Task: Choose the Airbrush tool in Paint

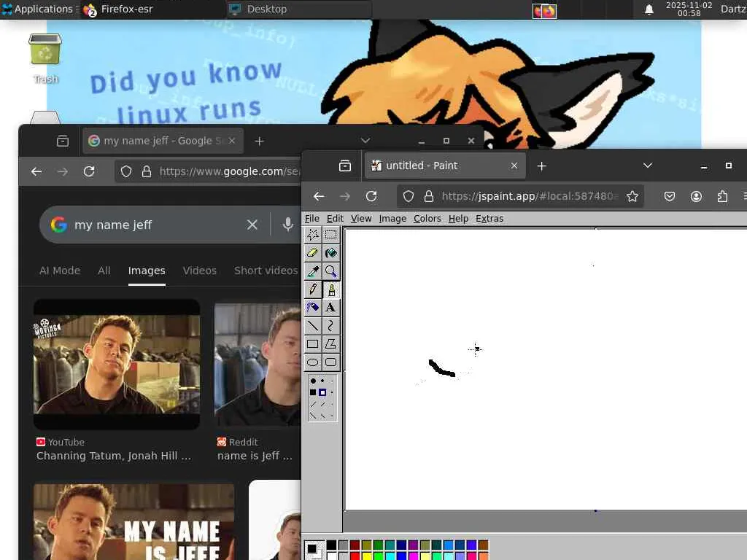Action: 312,307
